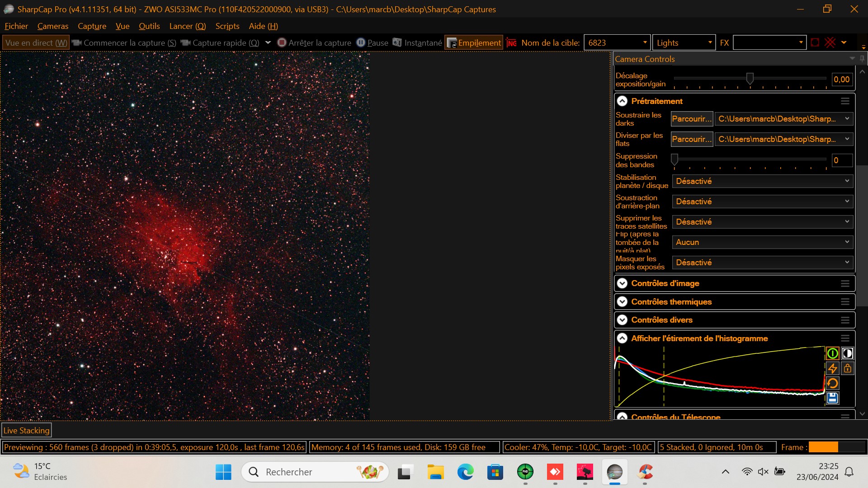Collapse the Afficher l'étirement de l'histogramme section
Image resolution: width=868 pixels, height=488 pixels.
click(623, 338)
